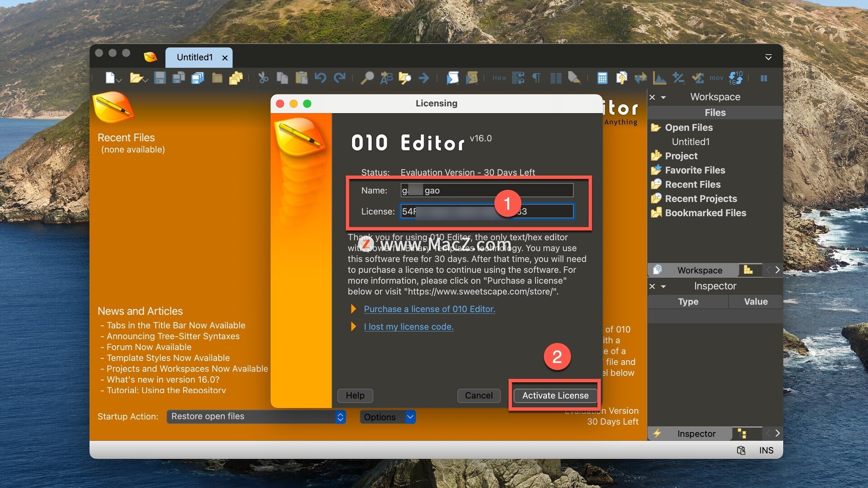Click the Paste clipboard icon
868x488 pixels.
[301, 78]
